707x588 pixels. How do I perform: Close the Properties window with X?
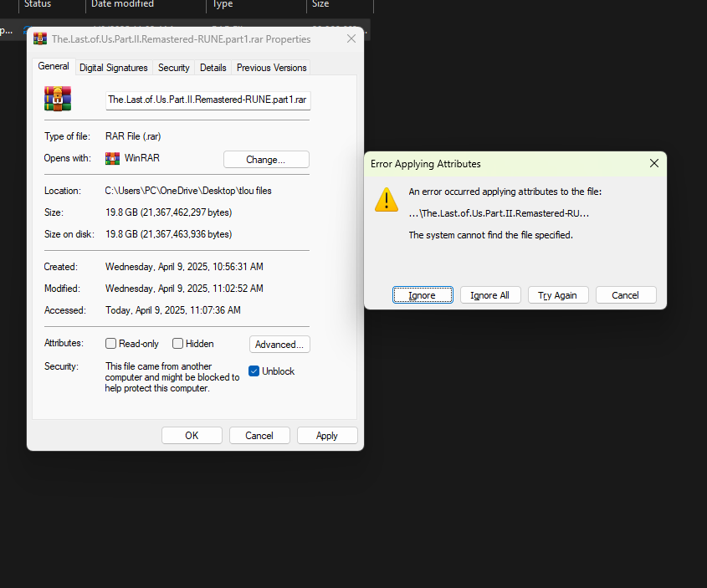point(351,38)
